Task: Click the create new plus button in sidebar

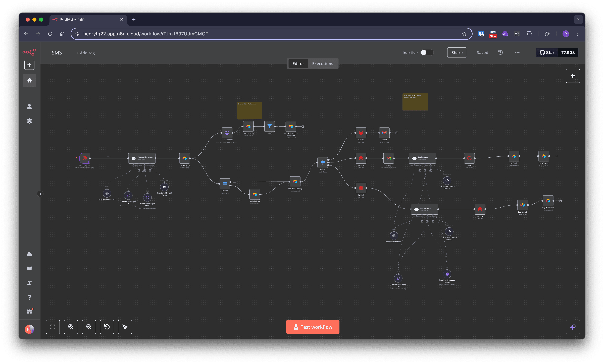Action: coord(29,65)
